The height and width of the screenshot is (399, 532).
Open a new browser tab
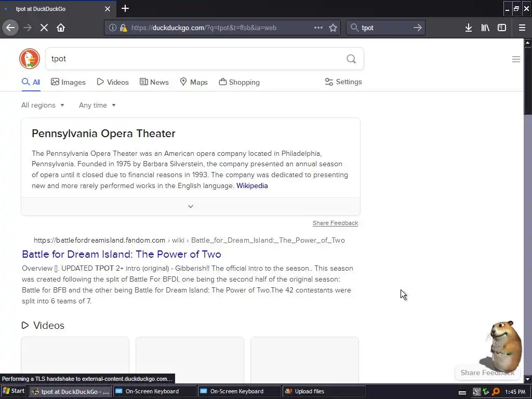click(125, 8)
